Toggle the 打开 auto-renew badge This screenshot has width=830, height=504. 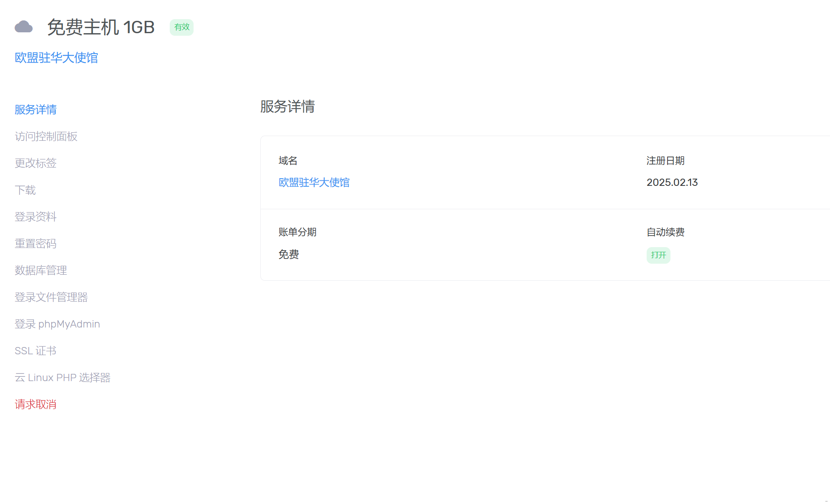pyautogui.click(x=658, y=255)
